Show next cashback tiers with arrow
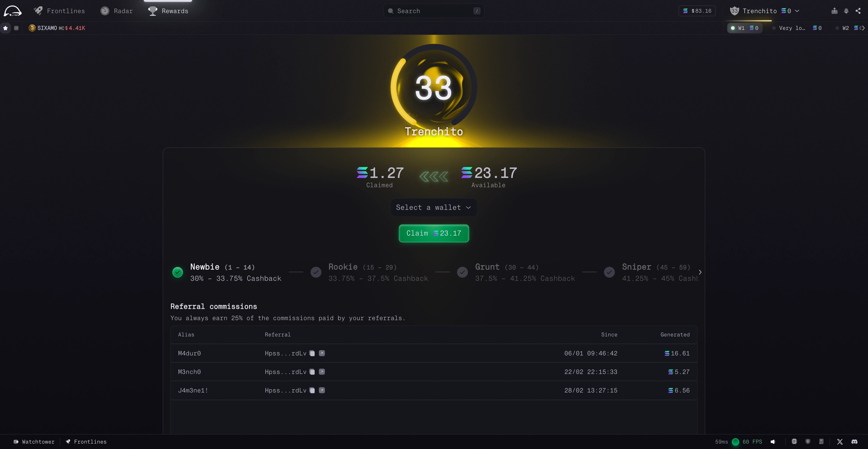Viewport: 868px width, 449px height. pyautogui.click(x=700, y=272)
